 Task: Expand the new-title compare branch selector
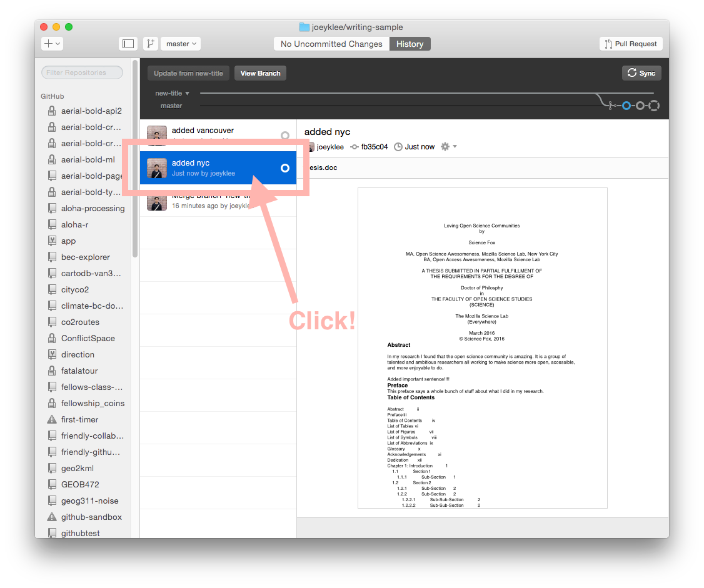173,93
